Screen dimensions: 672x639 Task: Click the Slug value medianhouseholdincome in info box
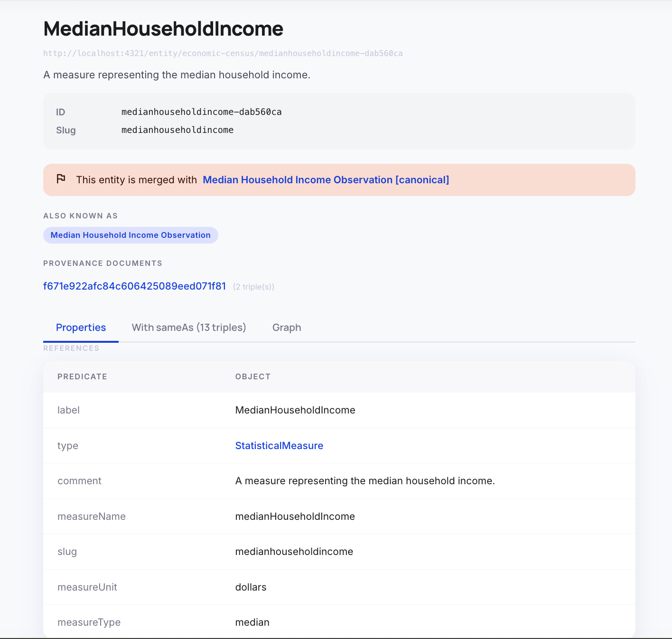coord(177,130)
